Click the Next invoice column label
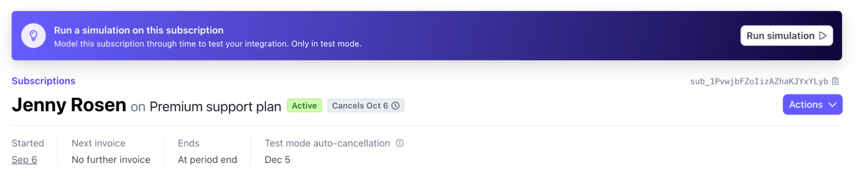This screenshot has height=187, width=868. coord(99,143)
